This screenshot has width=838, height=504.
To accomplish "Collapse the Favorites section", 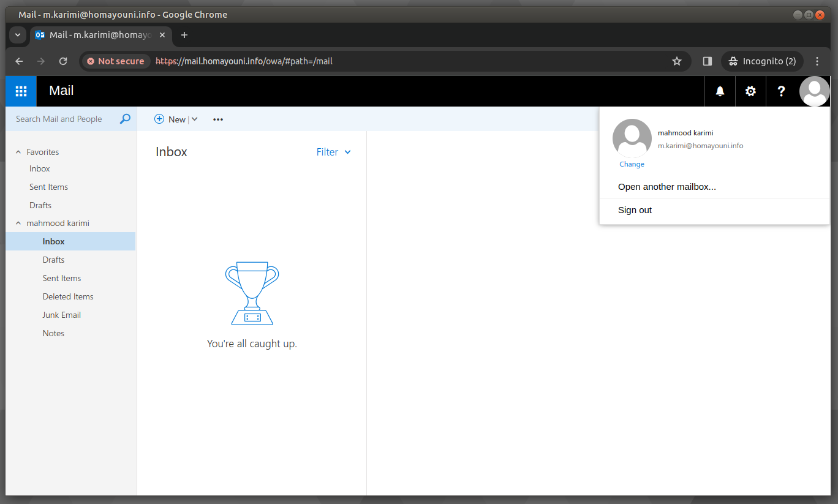I will (x=18, y=152).
